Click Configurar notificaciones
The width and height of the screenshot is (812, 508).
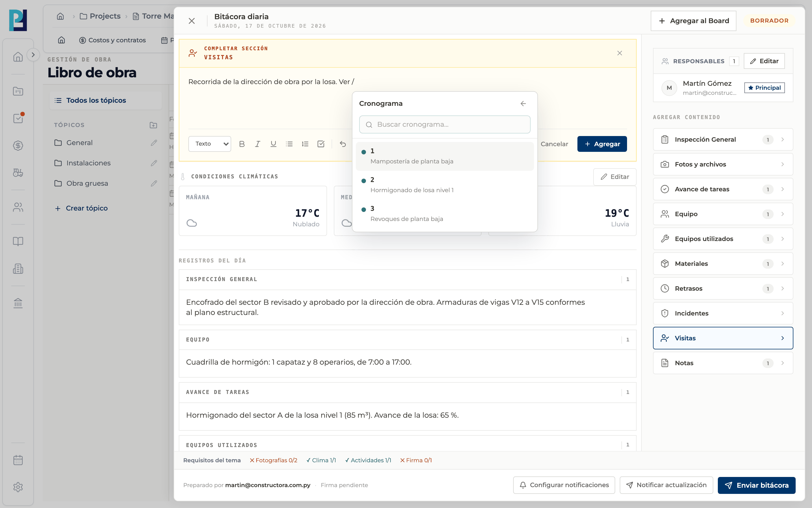tap(564, 485)
